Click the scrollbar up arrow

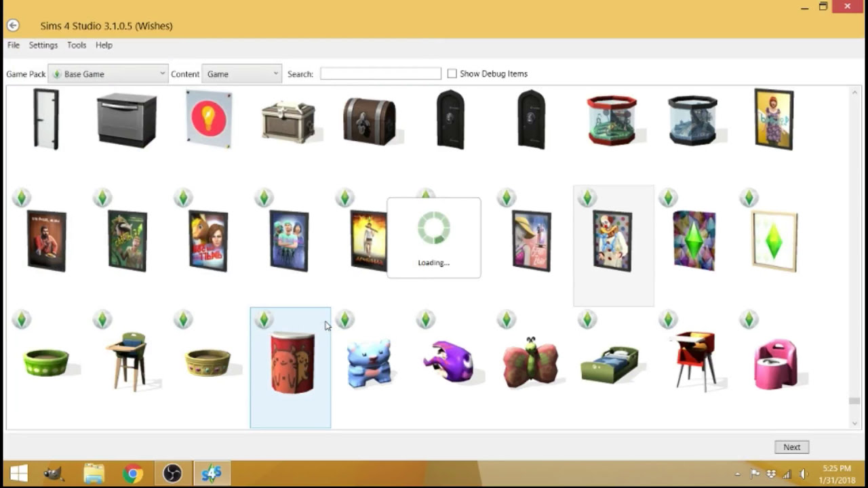pos(854,93)
